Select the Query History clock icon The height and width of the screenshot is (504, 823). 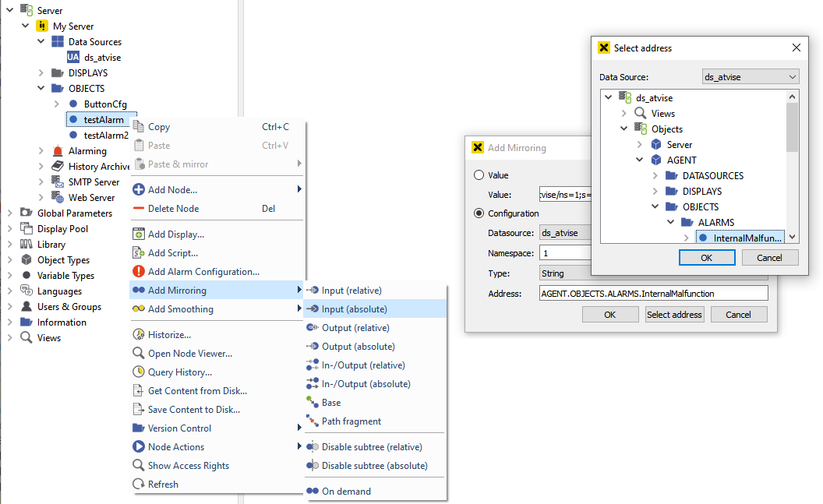pos(138,372)
